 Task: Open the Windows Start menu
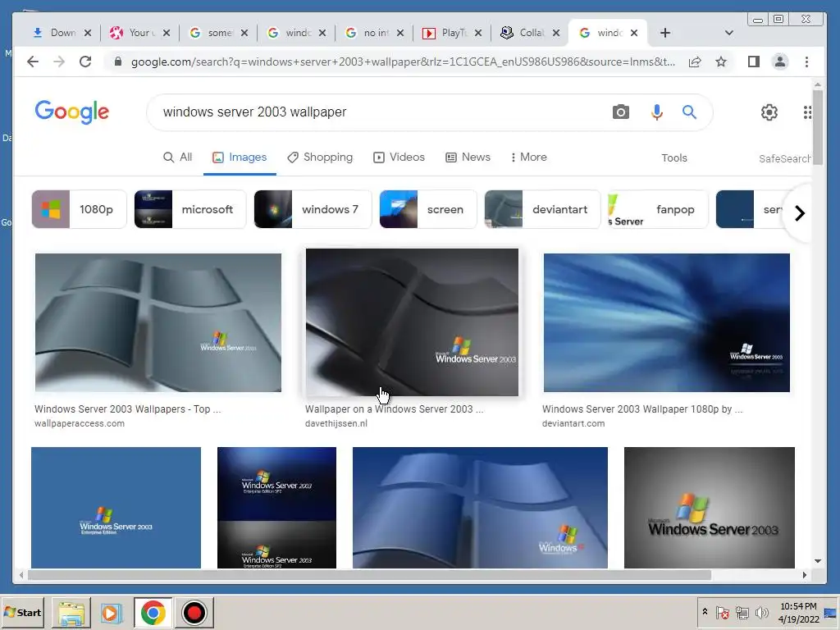[22, 612]
